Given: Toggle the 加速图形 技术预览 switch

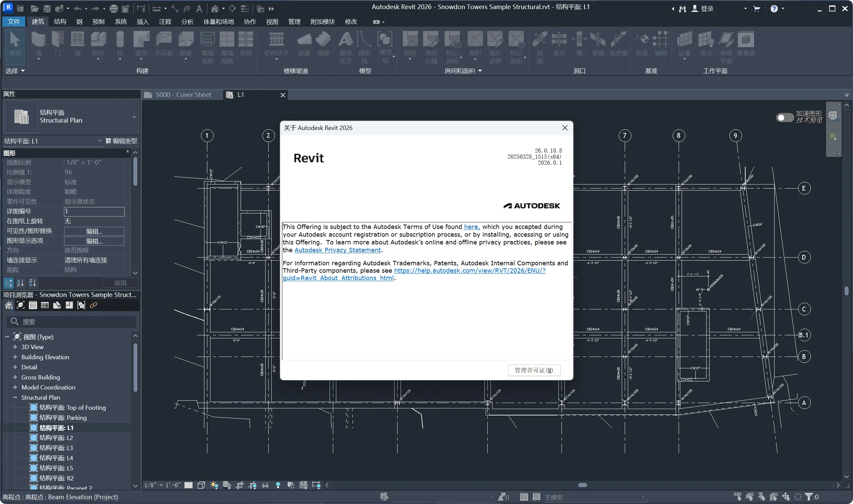Looking at the screenshot, I should click(x=784, y=117).
